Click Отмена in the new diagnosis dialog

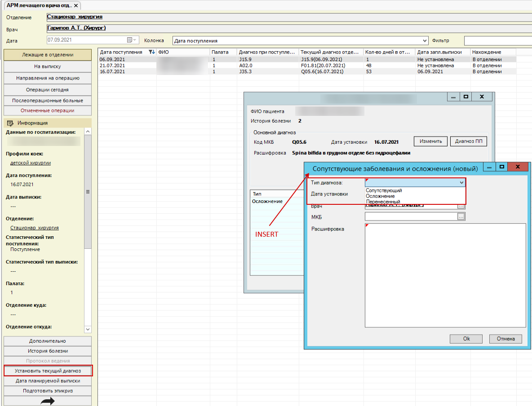tap(505, 339)
